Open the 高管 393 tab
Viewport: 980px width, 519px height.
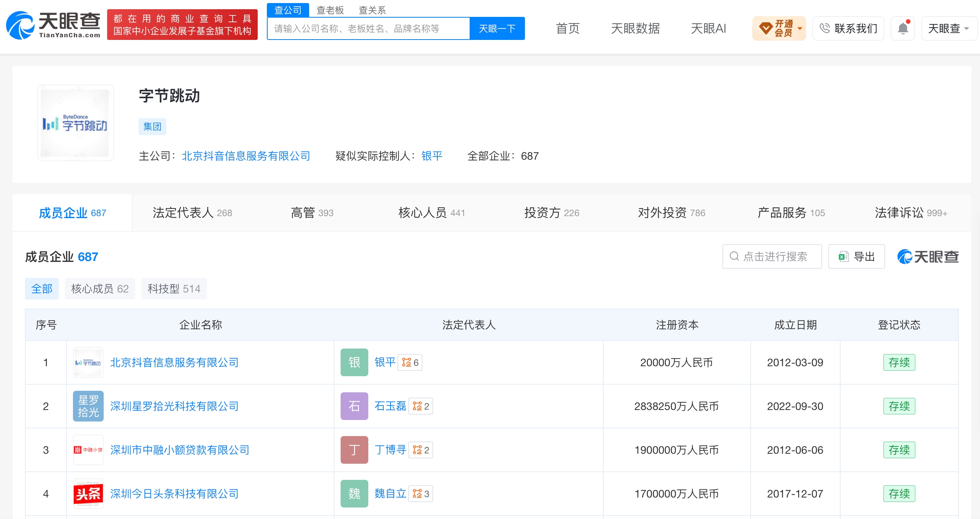tap(312, 213)
